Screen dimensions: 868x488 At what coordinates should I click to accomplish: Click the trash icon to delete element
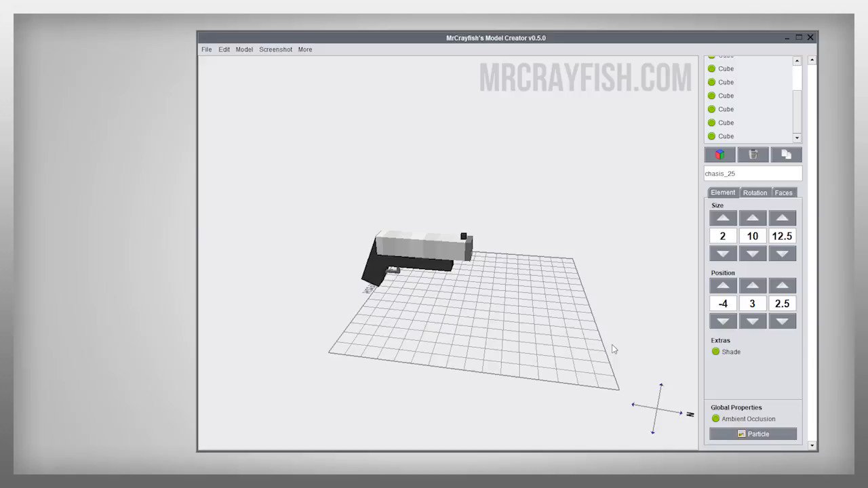(753, 155)
